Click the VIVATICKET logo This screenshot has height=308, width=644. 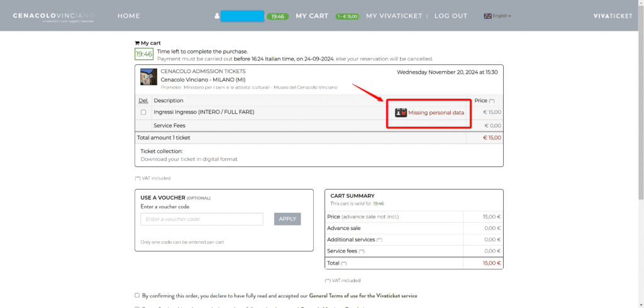click(613, 16)
